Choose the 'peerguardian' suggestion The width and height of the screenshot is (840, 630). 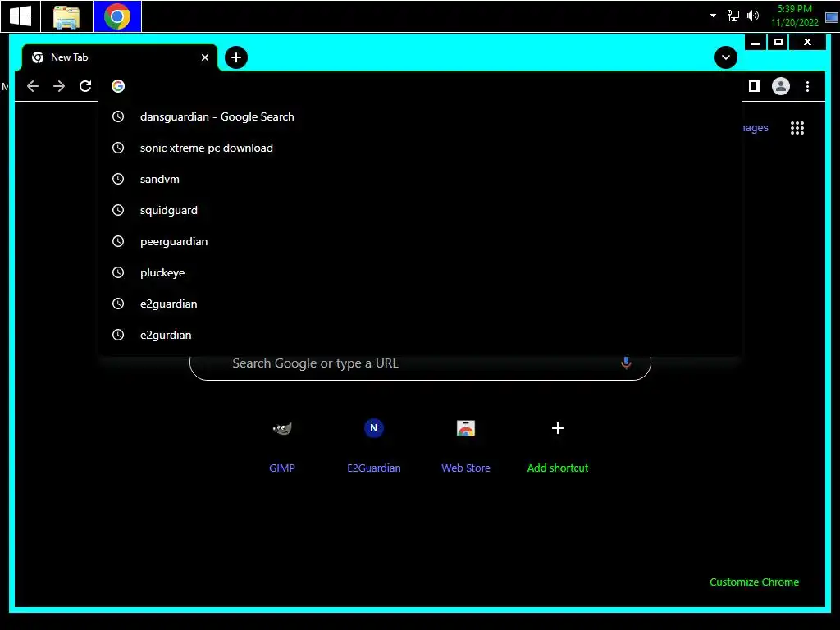click(420, 242)
